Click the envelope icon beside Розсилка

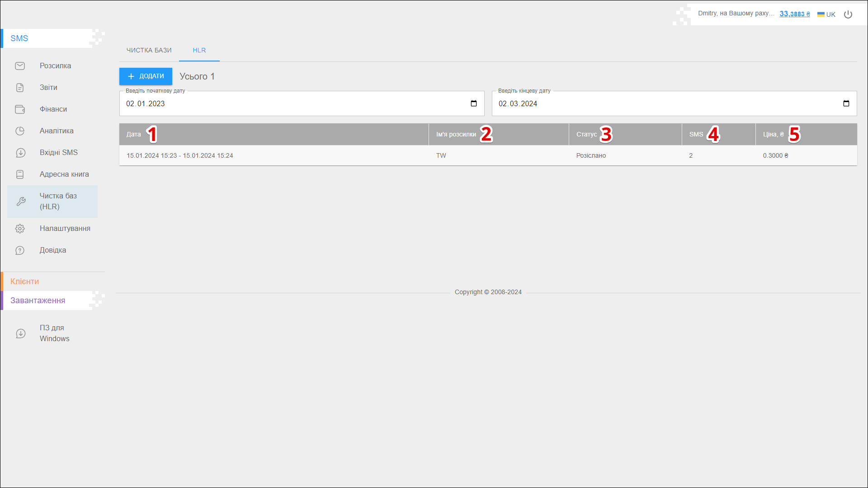tap(20, 66)
